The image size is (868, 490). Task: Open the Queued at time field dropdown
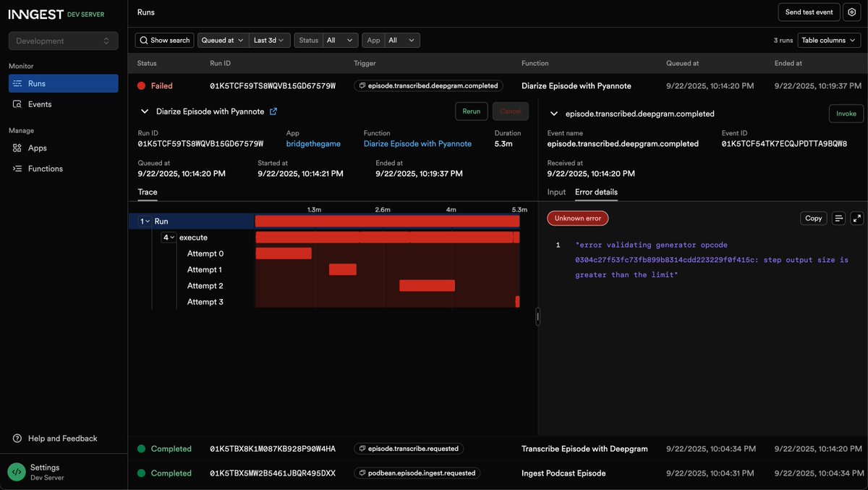pyautogui.click(x=223, y=41)
